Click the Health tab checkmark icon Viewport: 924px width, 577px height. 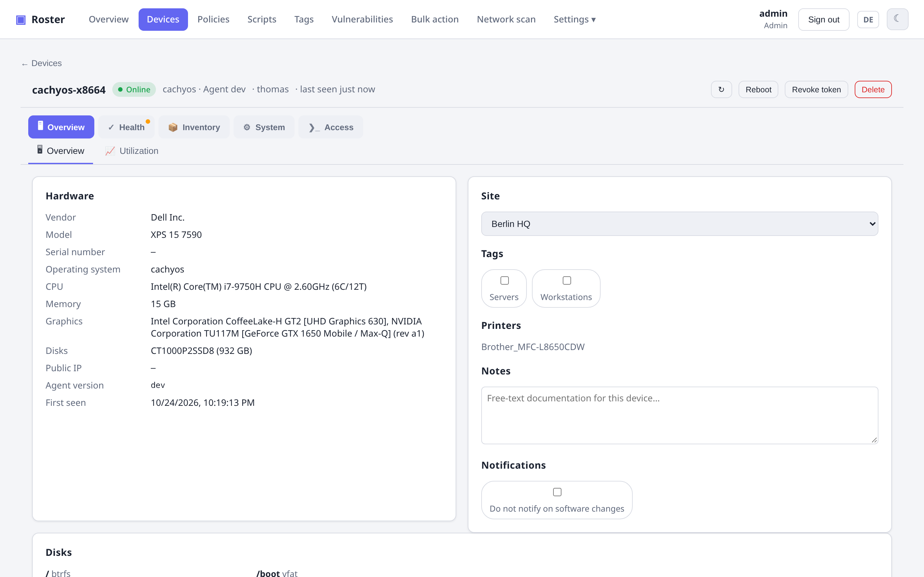click(111, 127)
